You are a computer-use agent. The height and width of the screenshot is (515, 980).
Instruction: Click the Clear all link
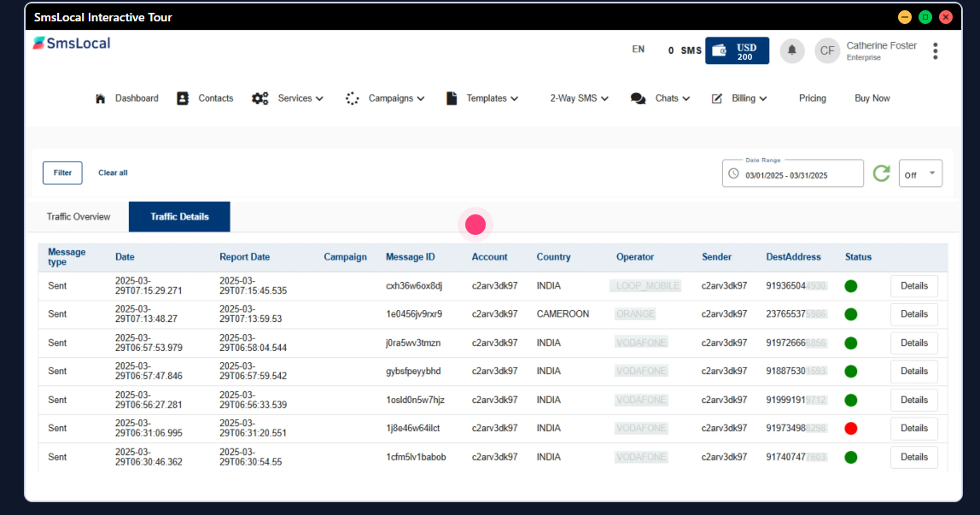tap(113, 173)
